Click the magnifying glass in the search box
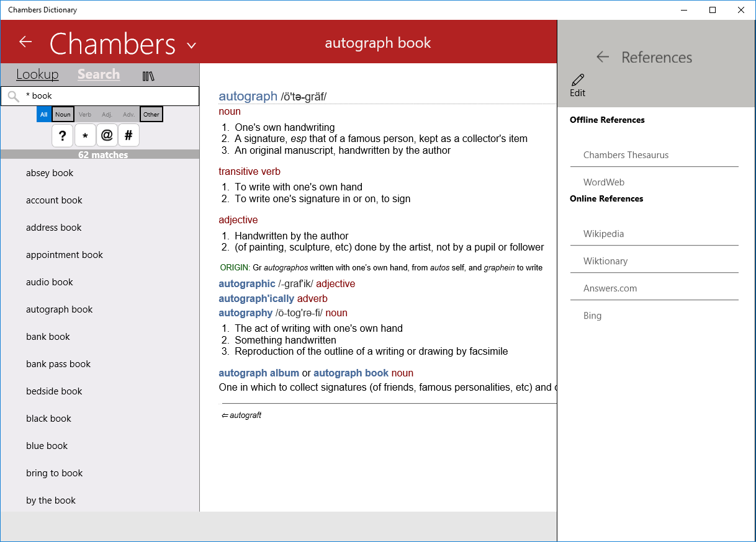The width and height of the screenshot is (756, 542). tap(14, 96)
